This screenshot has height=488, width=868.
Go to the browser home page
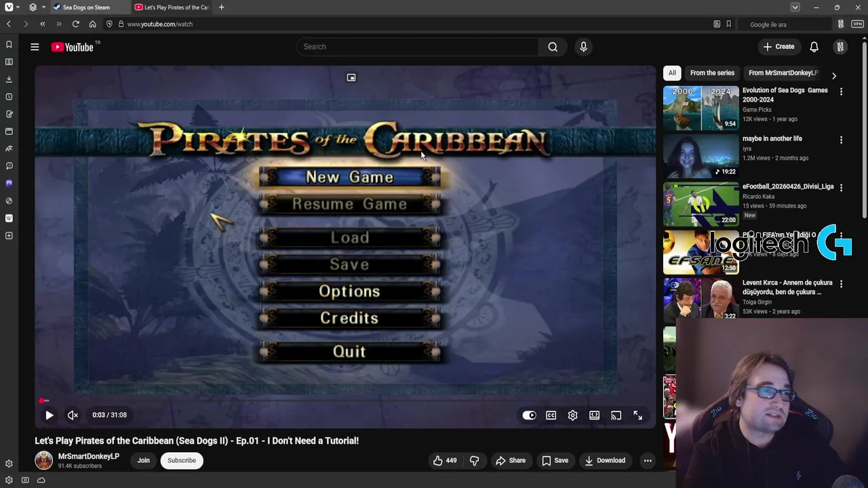92,24
